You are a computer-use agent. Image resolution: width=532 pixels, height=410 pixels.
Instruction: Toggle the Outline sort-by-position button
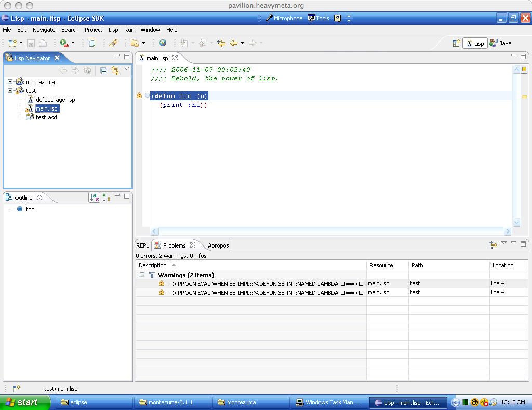(106, 197)
